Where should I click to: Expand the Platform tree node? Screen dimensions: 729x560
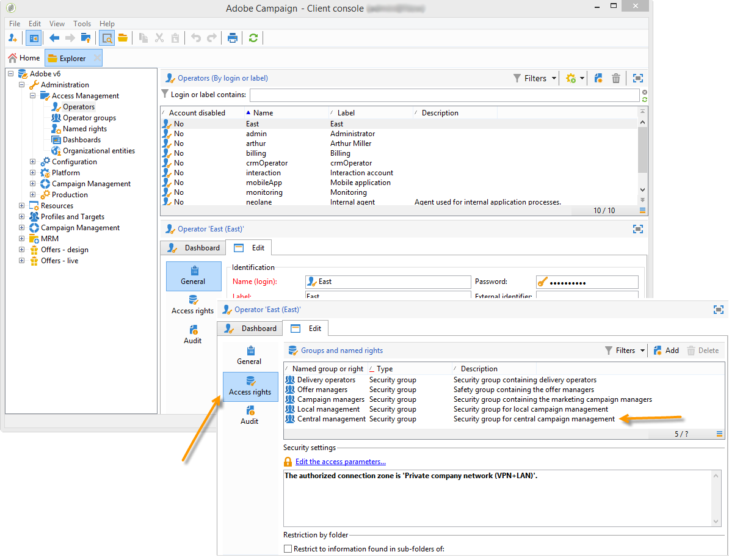click(x=32, y=173)
